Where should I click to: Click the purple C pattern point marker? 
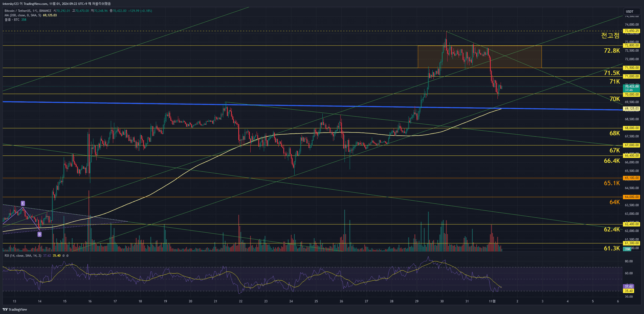[x=23, y=203]
